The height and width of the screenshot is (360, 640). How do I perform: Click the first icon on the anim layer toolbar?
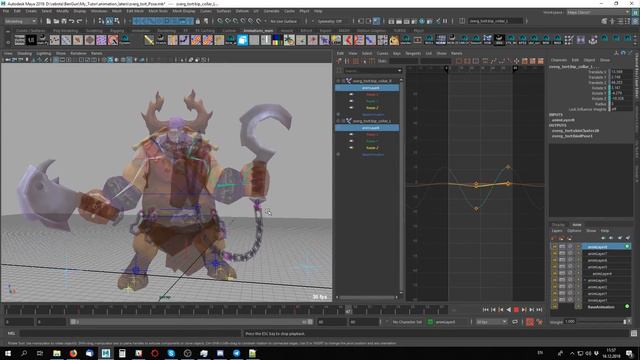coord(554,238)
